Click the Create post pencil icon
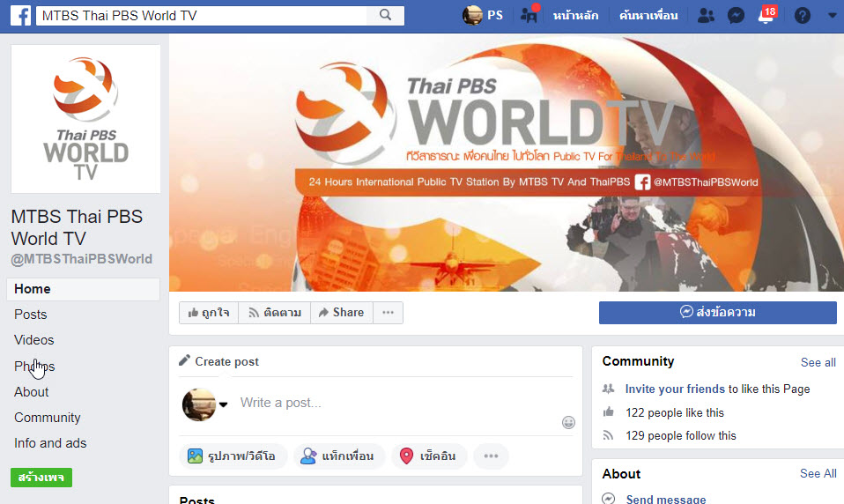This screenshot has height=504, width=844. pyautogui.click(x=185, y=360)
